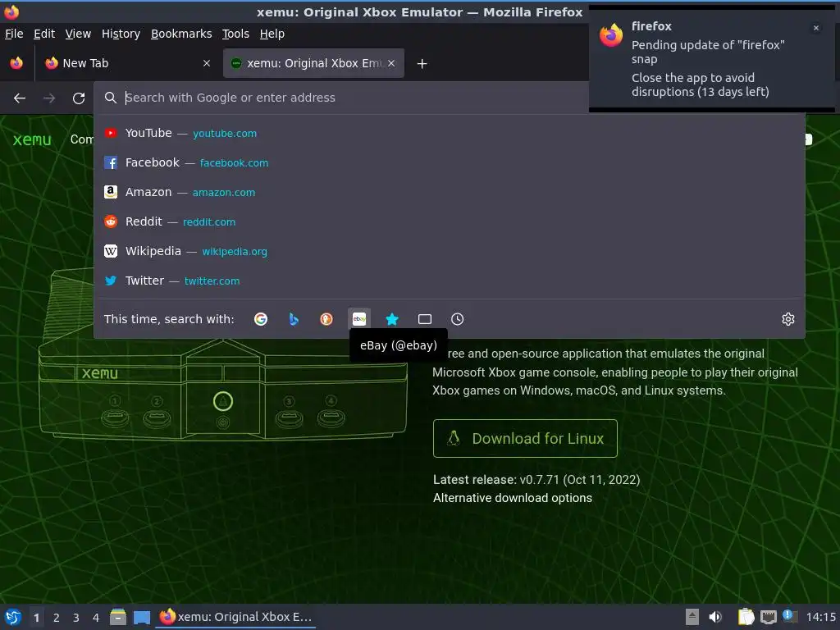Choose the YouTube suggestion
The width and height of the screenshot is (840, 630).
[x=449, y=133]
